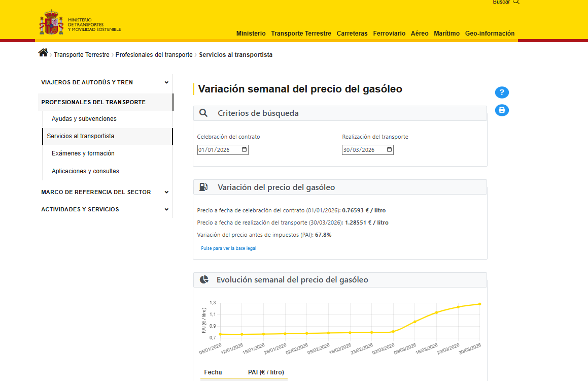Open Exámenes y formación sidebar link
This screenshot has width=588, height=381.
pyautogui.click(x=83, y=153)
